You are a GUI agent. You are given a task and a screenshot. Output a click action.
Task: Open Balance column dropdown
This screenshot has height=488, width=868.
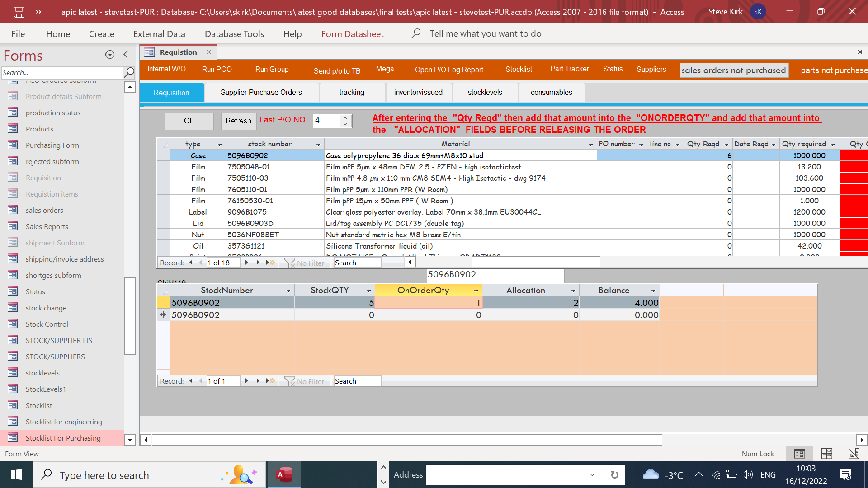pyautogui.click(x=653, y=291)
